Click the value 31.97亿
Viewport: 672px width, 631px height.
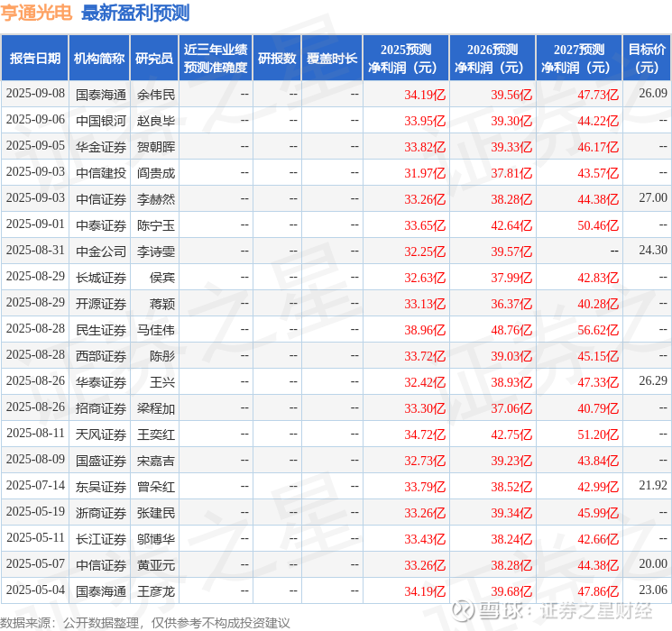point(425,173)
